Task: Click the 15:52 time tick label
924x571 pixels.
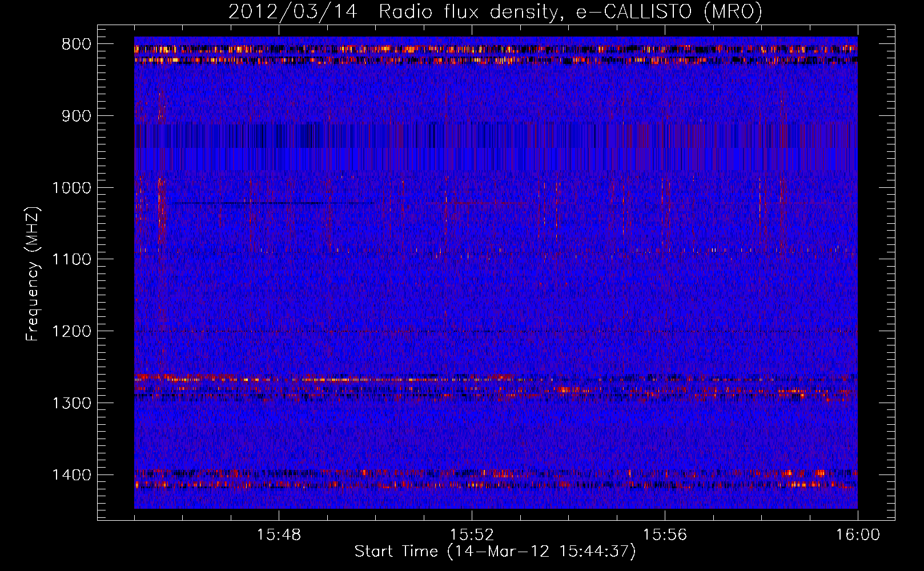Action: pos(472,535)
